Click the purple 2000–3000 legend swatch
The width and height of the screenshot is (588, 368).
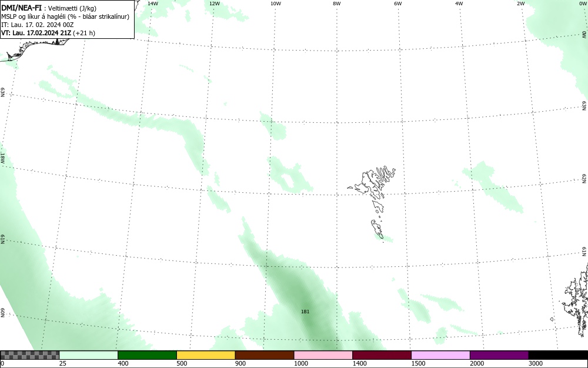499,355
